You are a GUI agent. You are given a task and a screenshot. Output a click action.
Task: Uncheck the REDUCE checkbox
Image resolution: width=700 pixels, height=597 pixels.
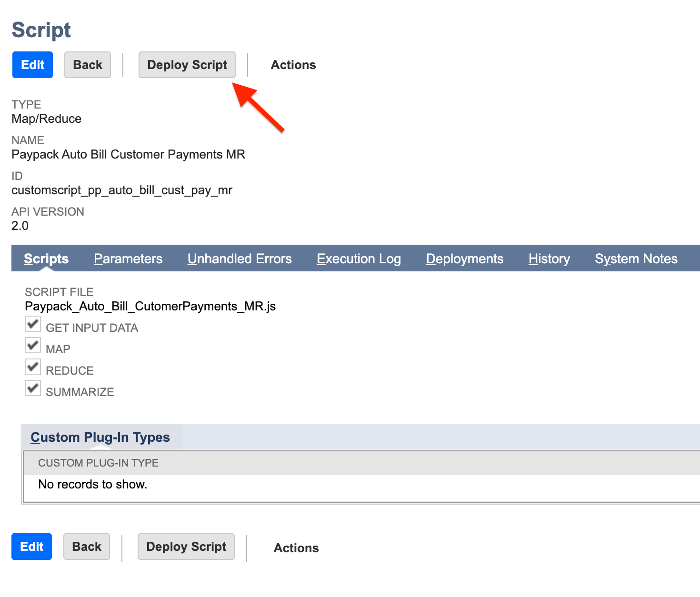pos(32,367)
